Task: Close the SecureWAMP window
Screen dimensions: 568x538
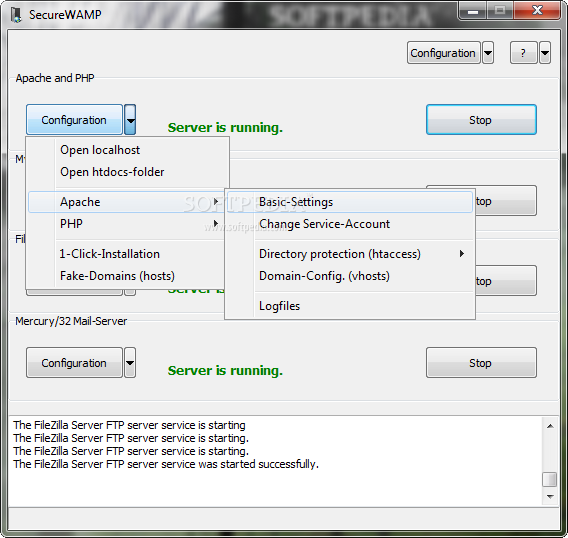Action: 537,11
